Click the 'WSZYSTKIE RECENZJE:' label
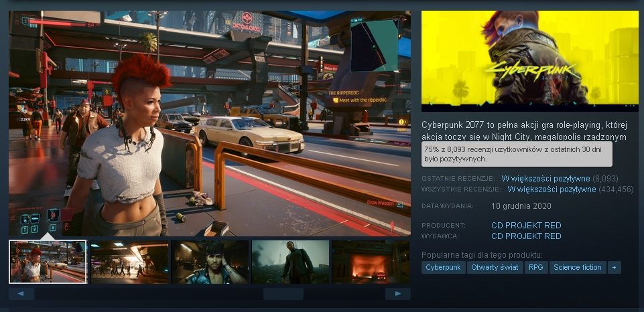 click(461, 189)
